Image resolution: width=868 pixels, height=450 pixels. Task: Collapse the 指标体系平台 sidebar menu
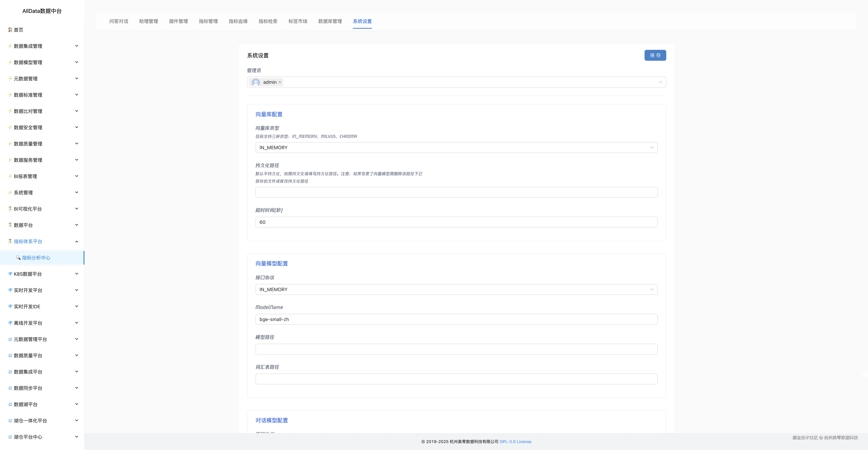[x=77, y=241]
